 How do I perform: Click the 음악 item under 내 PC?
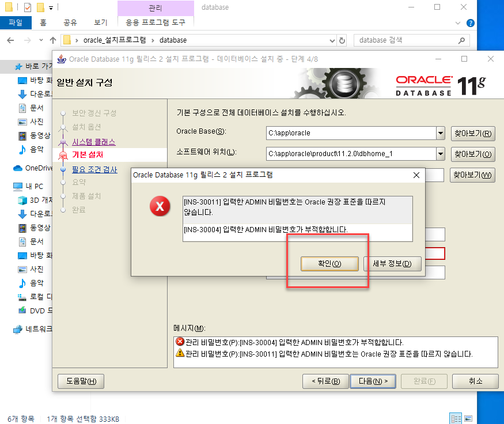coord(31,283)
